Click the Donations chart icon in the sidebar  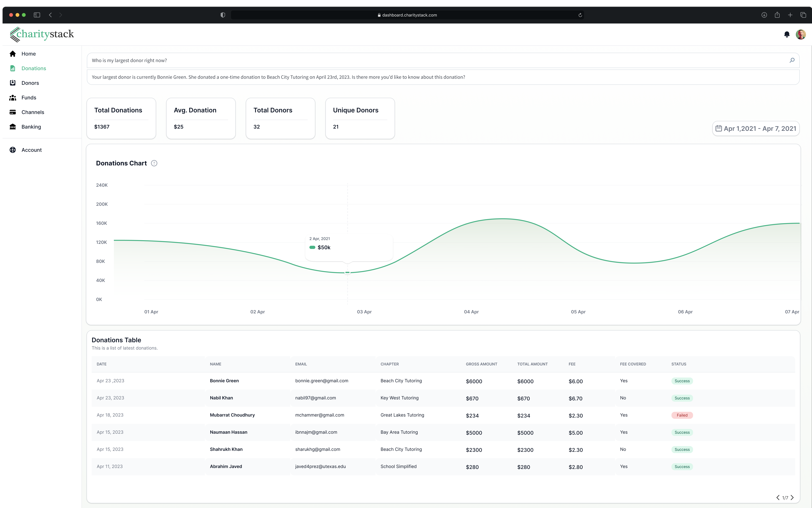13,68
